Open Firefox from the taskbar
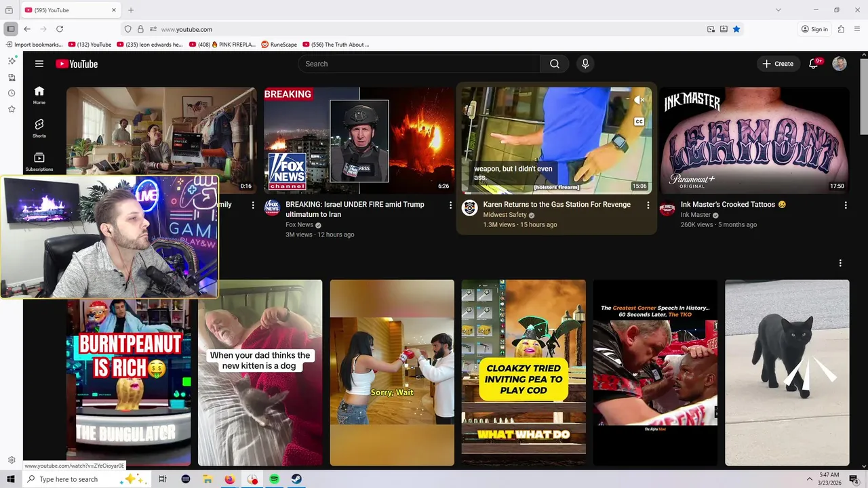Image resolution: width=868 pixels, height=488 pixels. tap(229, 479)
